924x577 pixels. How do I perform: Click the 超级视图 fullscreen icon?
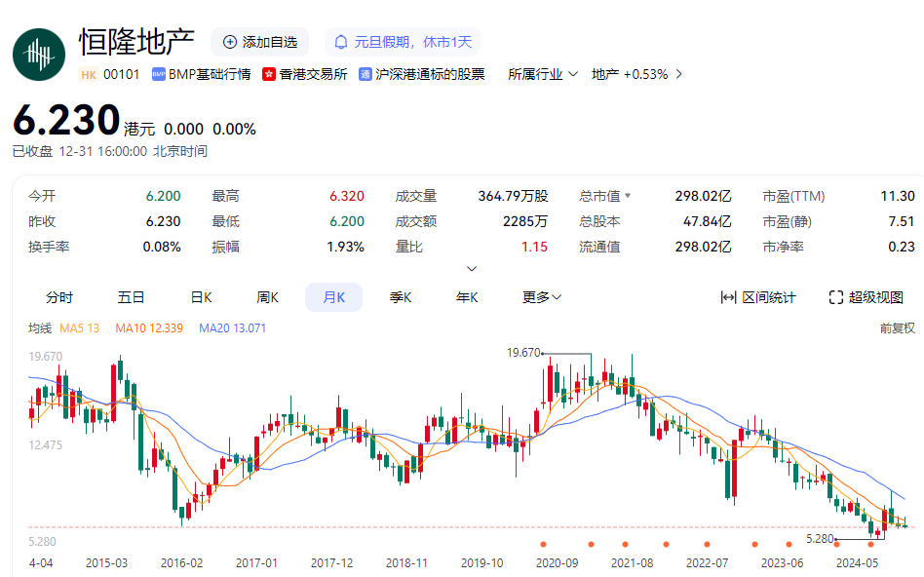[x=835, y=297]
